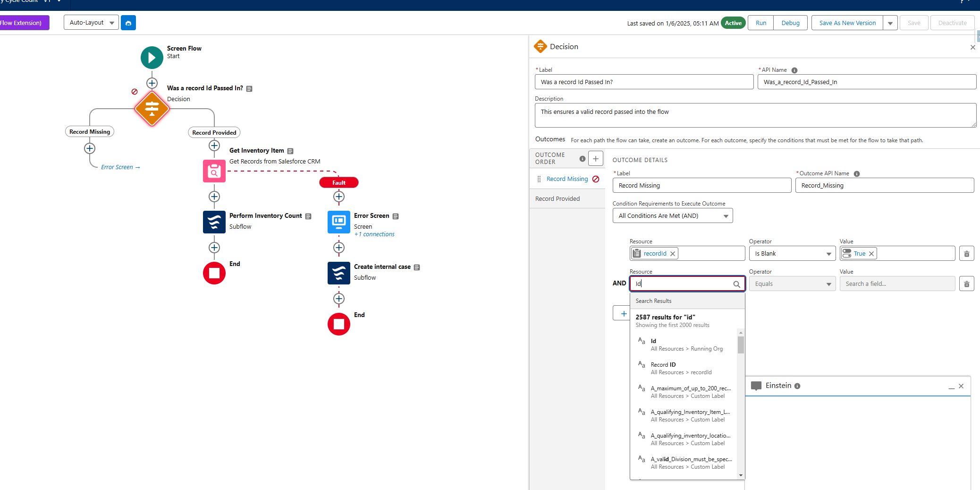
Task: Select the orange Decision diamond element
Action: [152, 109]
